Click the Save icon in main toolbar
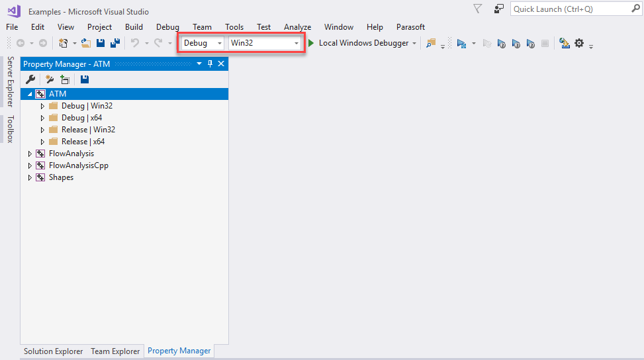 101,43
